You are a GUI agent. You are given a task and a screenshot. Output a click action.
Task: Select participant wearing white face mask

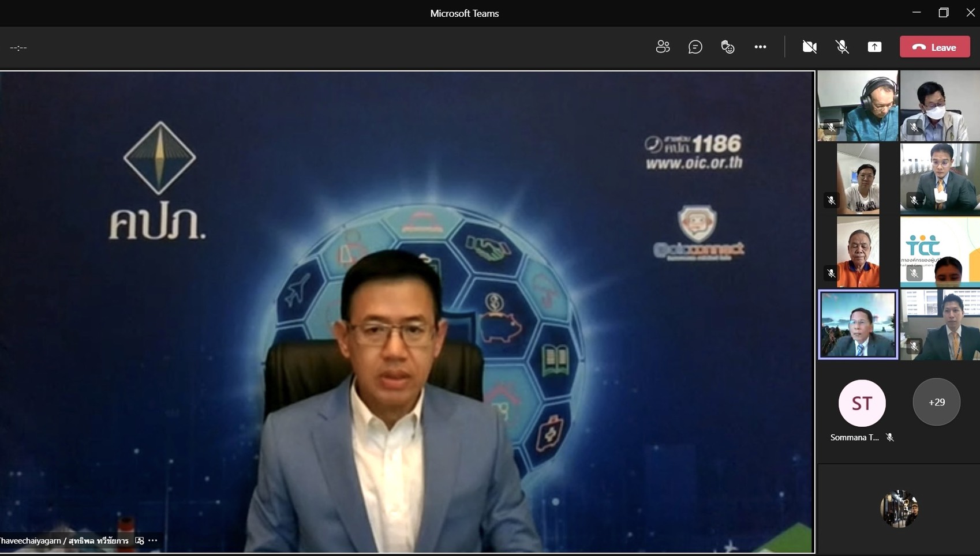(940, 106)
